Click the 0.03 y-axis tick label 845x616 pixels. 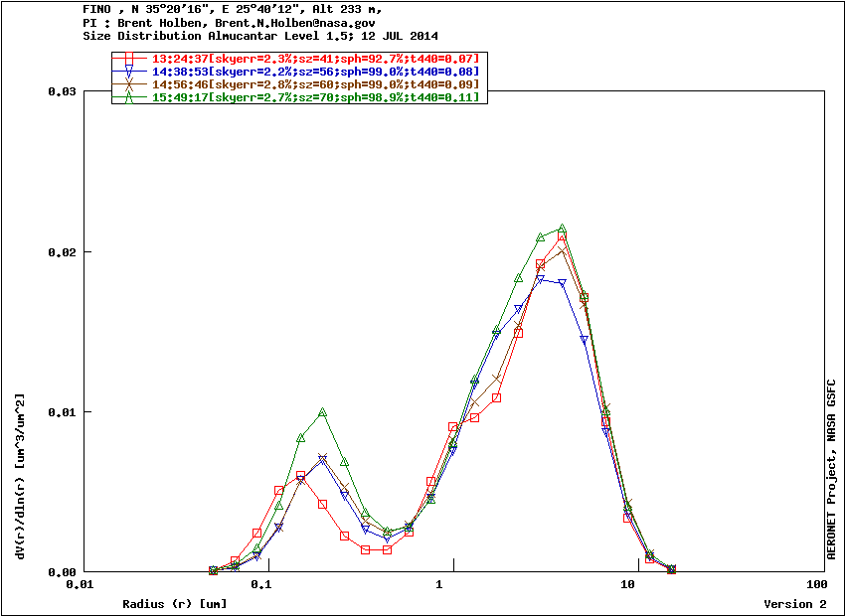point(62,91)
